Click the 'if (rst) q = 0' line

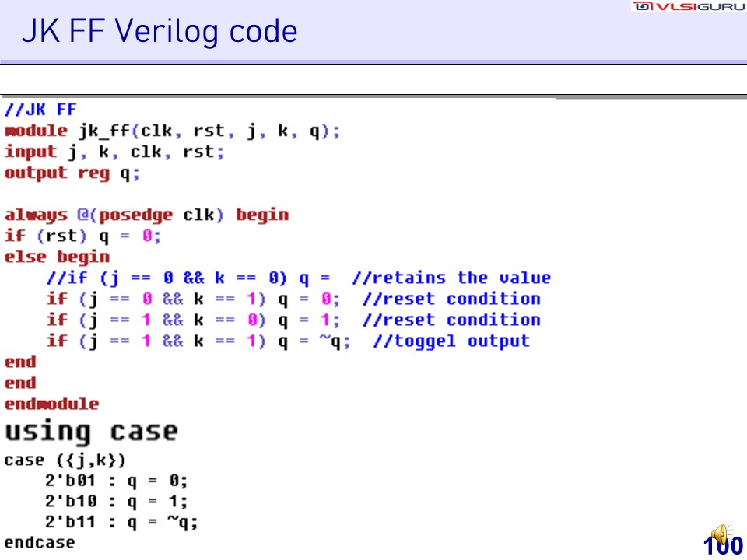click(x=82, y=236)
